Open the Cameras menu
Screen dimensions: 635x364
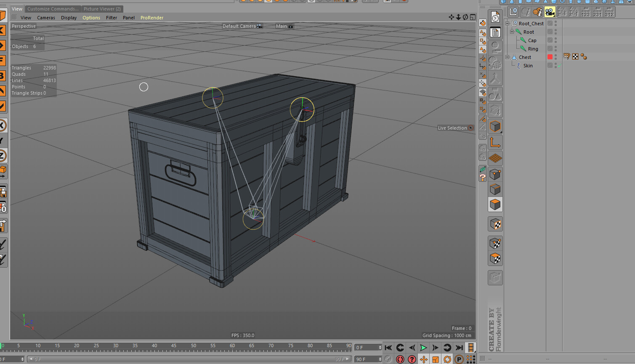point(46,17)
